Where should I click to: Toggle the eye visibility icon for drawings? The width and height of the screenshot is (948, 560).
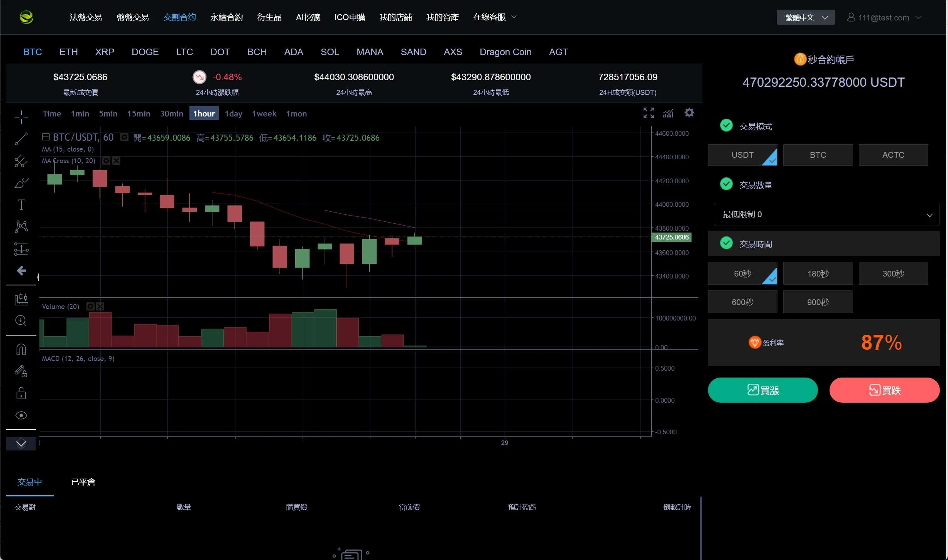[21, 415]
